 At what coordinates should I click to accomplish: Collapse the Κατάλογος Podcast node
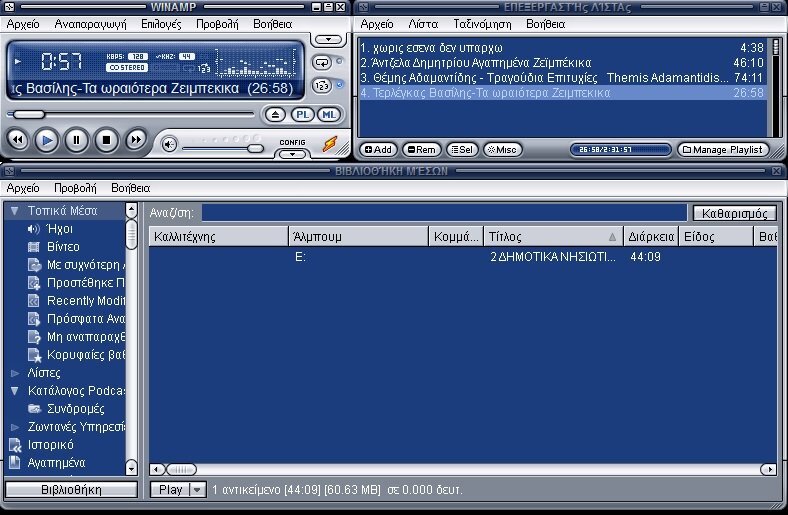point(15,390)
